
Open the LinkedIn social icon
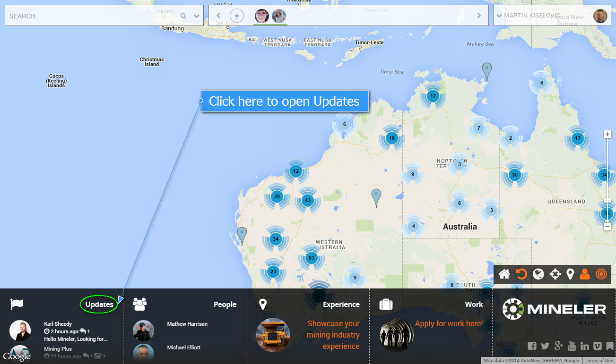click(585, 346)
